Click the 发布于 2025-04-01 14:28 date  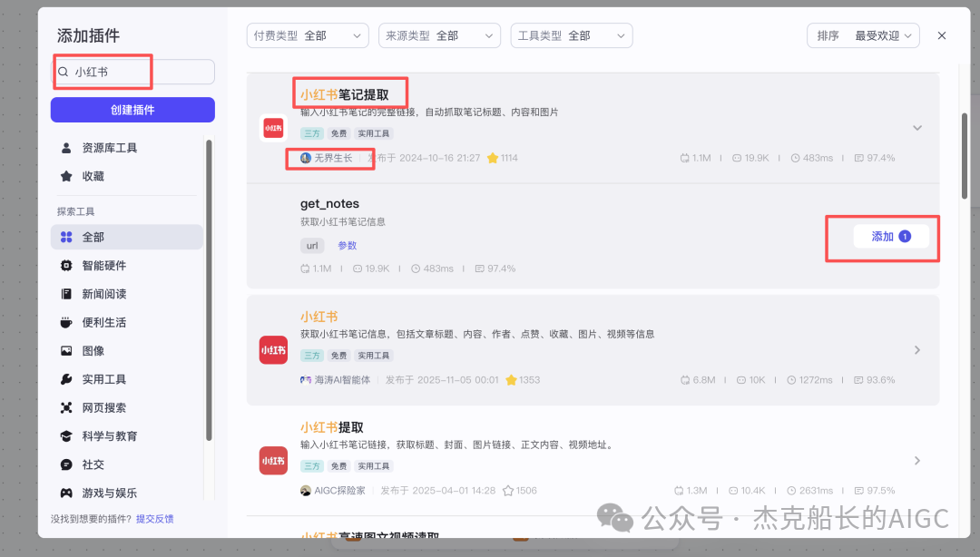[x=438, y=491]
